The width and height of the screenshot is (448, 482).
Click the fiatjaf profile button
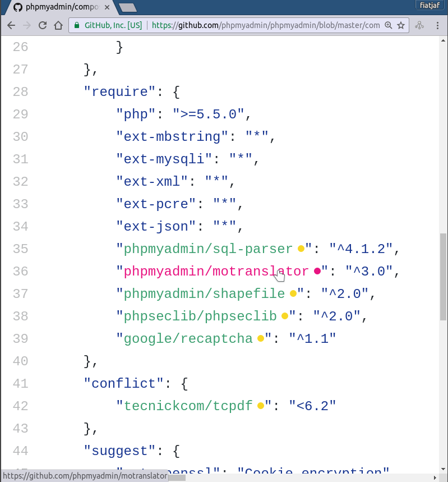pos(429,5)
